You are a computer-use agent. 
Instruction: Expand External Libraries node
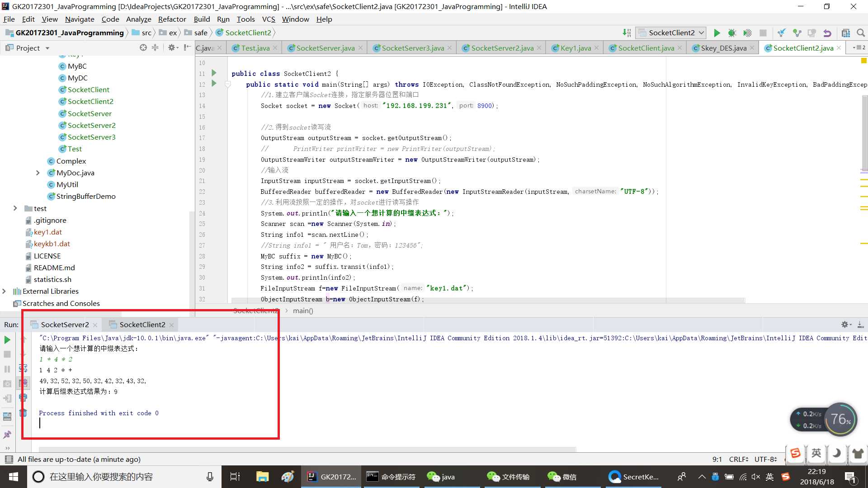click(x=4, y=291)
